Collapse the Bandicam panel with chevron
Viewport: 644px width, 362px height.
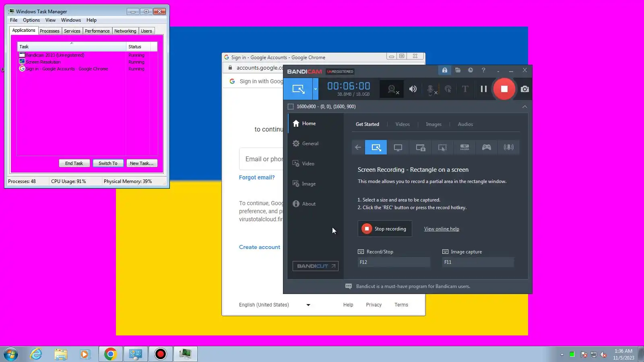point(524,107)
